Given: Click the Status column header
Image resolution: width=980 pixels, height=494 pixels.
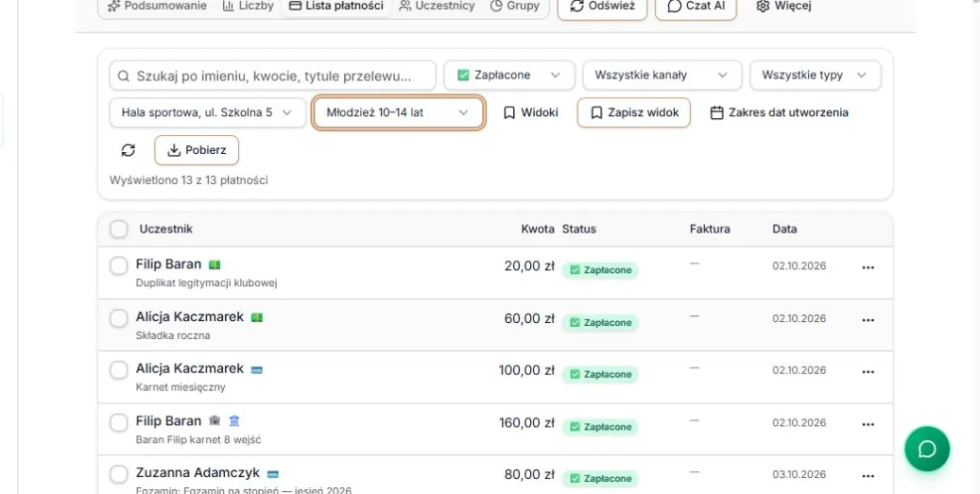Looking at the screenshot, I should point(578,230).
